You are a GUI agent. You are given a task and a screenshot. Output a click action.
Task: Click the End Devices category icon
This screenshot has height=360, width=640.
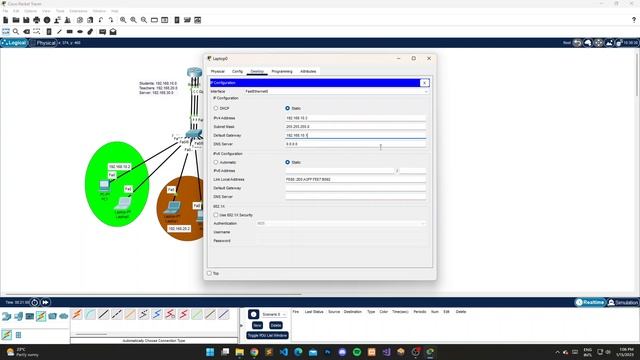click(18, 316)
